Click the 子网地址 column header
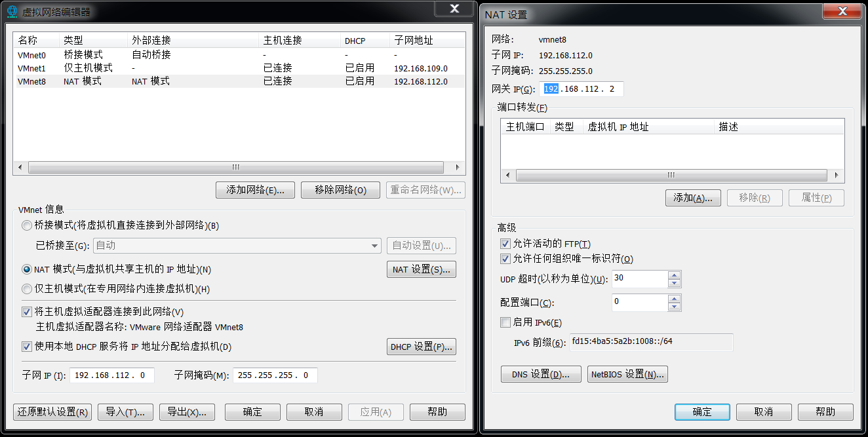868x437 pixels. 427,41
